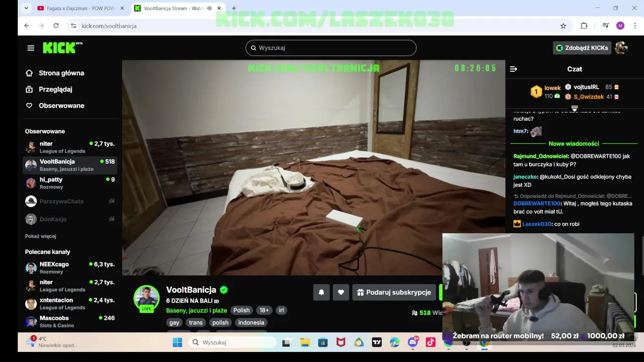
Task: Collapse the chat panel arrow icon
Action: coord(513,69)
